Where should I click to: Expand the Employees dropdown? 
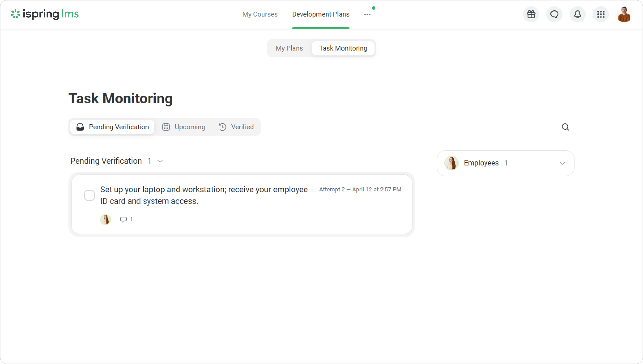tap(562, 163)
